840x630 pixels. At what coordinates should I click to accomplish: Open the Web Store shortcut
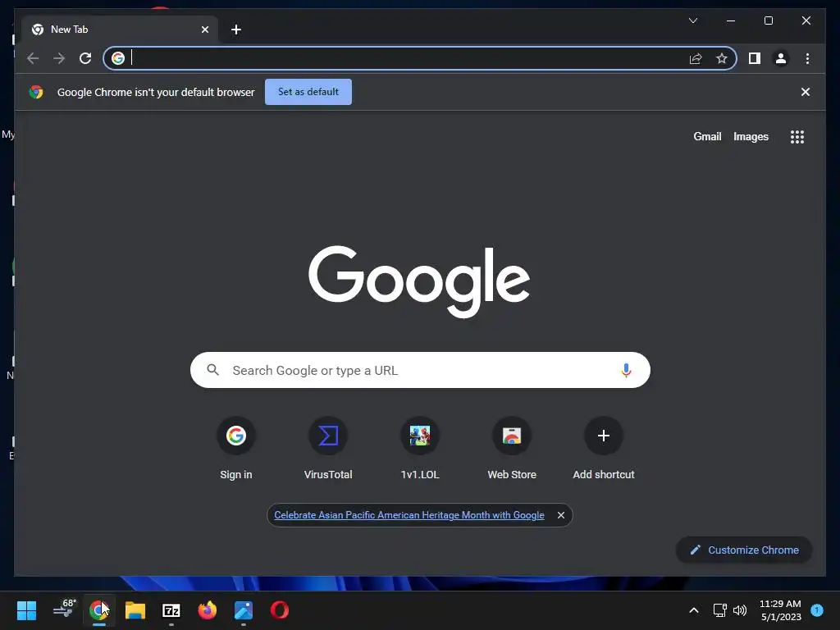pyautogui.click(x=512, y=449)
